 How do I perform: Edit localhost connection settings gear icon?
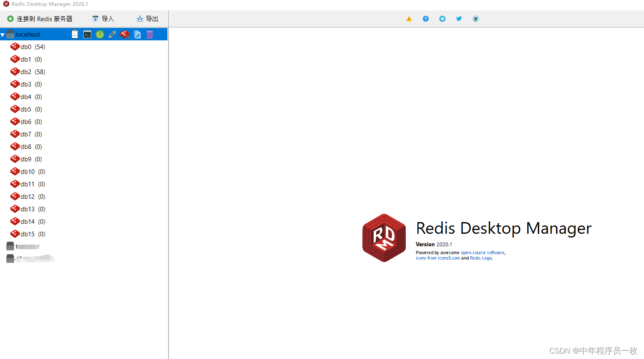point(125,35)
